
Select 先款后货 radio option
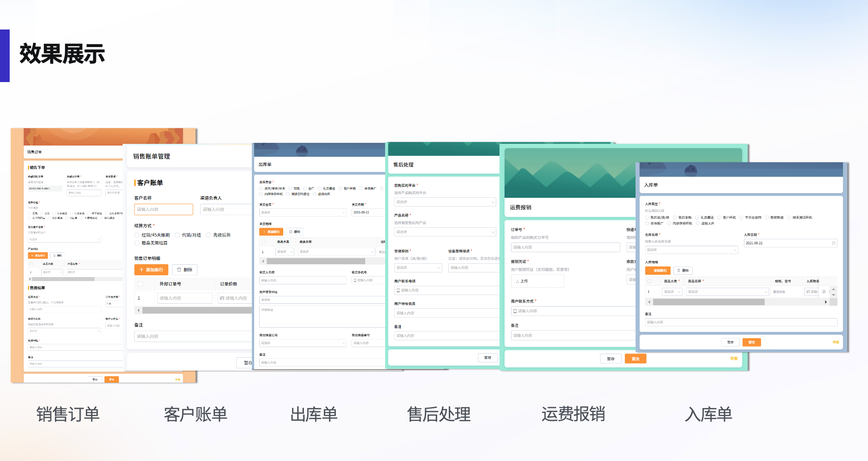click(208, 235)
